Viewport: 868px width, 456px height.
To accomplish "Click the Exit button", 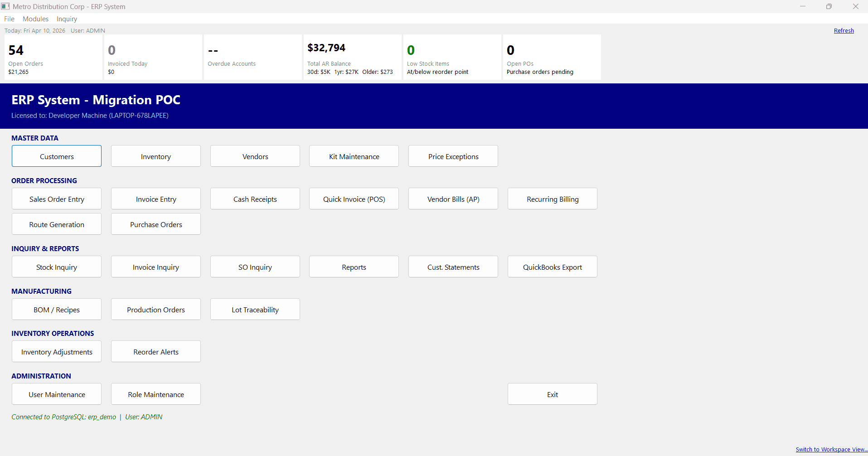I will pos(553,394).
